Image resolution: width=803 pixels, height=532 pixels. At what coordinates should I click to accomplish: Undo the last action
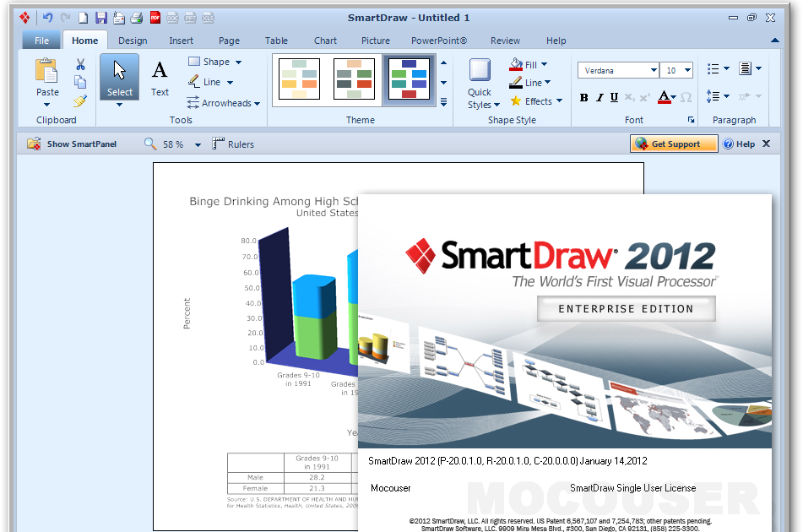click(47, 18)
